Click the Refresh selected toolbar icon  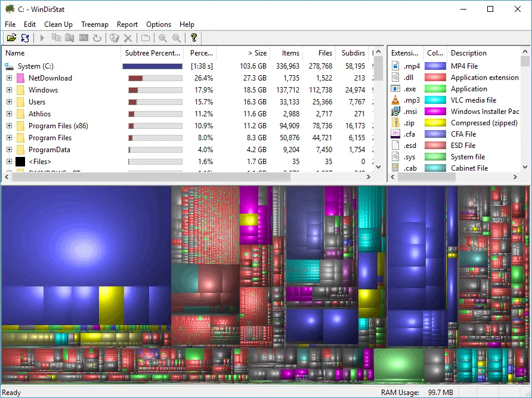97,38
